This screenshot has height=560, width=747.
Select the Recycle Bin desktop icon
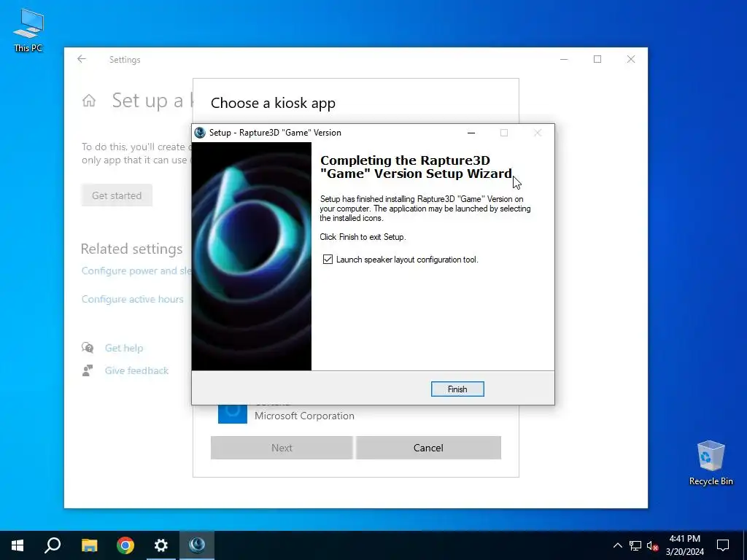[x=711, y=463]
